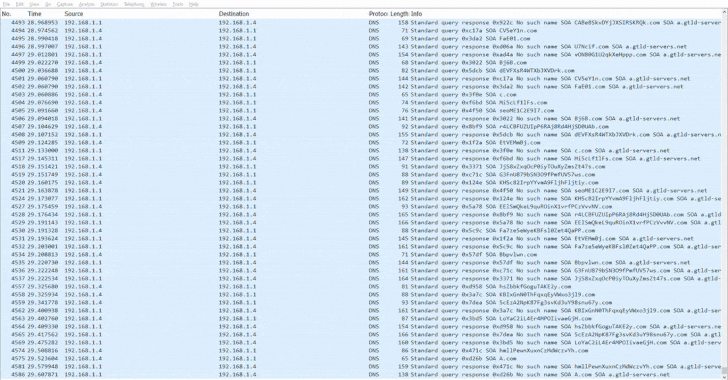Select packet 4529 response 0x5a78

pos(361,223)
